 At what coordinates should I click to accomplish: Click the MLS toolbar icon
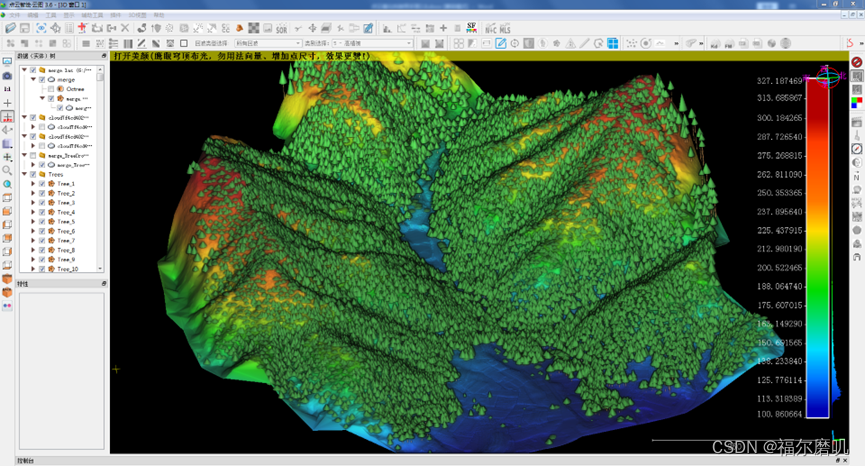(x=505, y=28)
